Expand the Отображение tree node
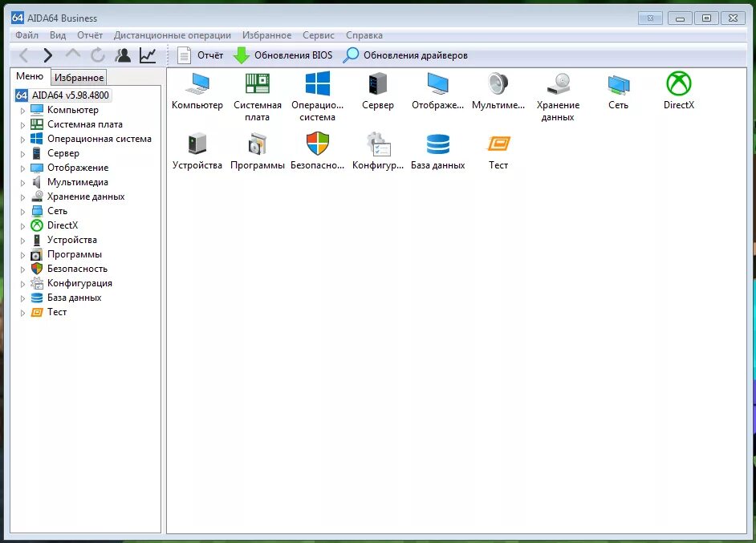Viewport: 756px width, 543px height. pos(22,168)
